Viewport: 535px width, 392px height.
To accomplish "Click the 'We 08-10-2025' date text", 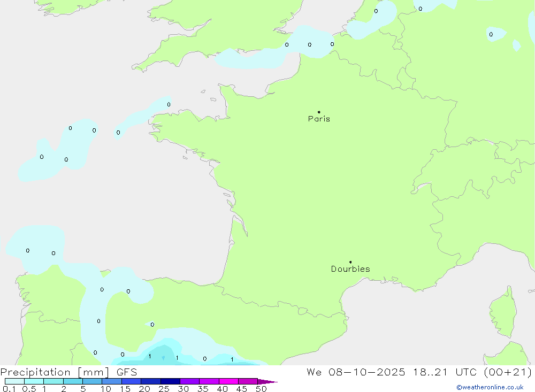I will coord(356,372).
